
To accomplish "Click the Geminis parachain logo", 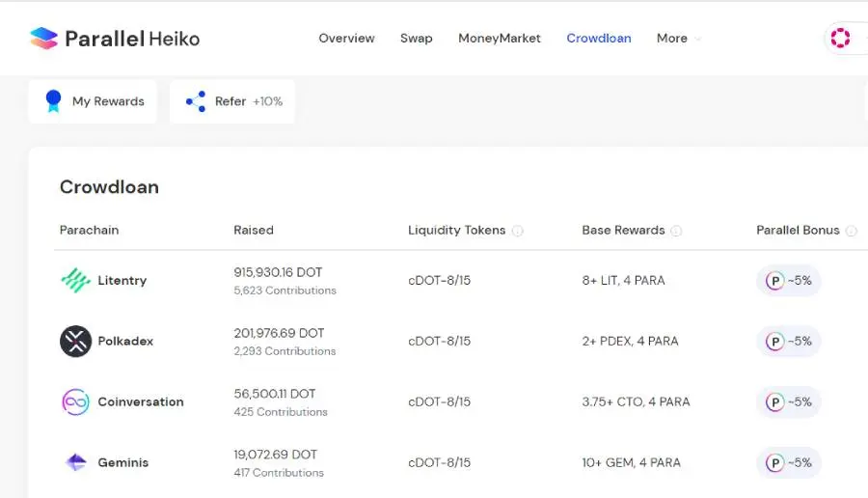I will point(75,462).
